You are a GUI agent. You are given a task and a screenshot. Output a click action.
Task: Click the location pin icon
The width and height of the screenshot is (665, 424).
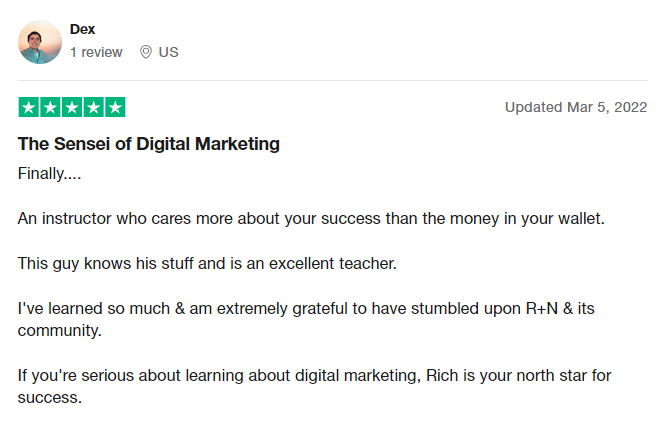click(x=146, y=52)
